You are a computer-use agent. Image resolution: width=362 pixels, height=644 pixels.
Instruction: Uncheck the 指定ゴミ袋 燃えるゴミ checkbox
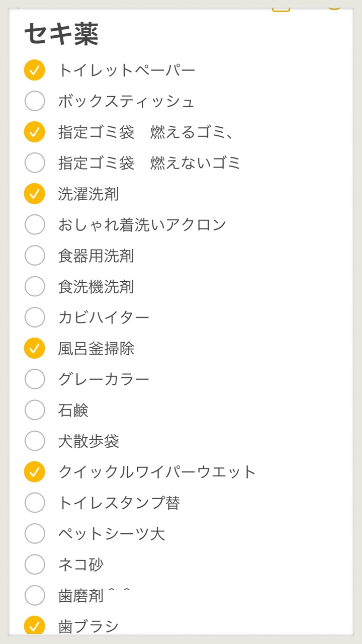[x=35, y=132]
